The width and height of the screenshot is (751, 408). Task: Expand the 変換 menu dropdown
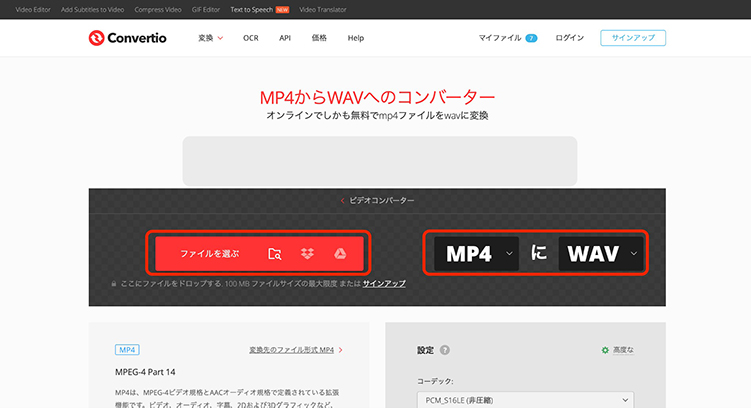point(210,38)
